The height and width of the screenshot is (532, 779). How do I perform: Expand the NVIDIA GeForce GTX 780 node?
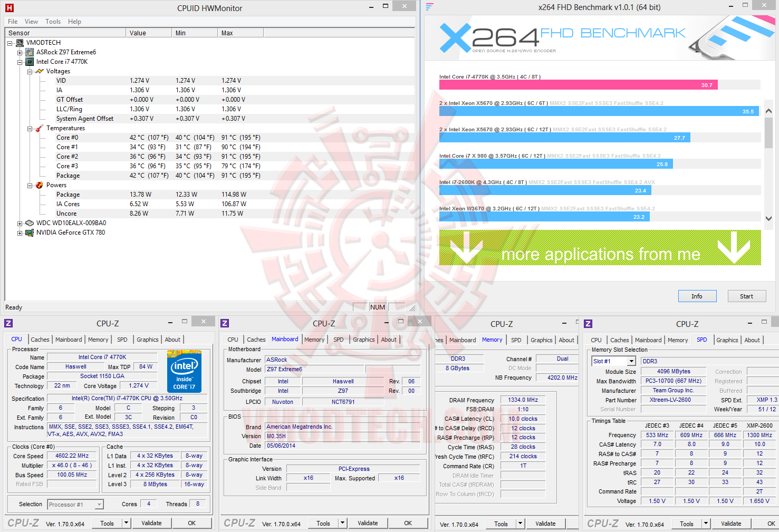[20, 233]
